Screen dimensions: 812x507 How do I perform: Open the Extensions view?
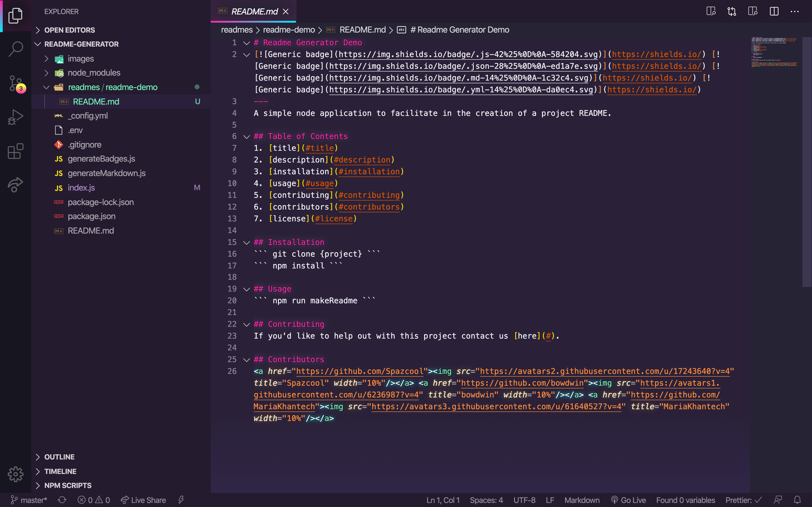point(15,151)
